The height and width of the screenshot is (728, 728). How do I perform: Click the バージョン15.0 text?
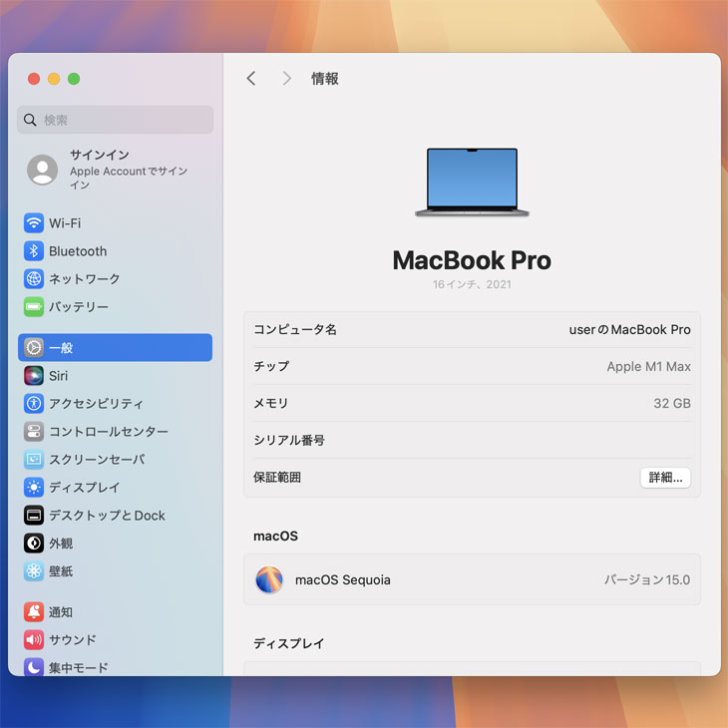pos(647,579)
